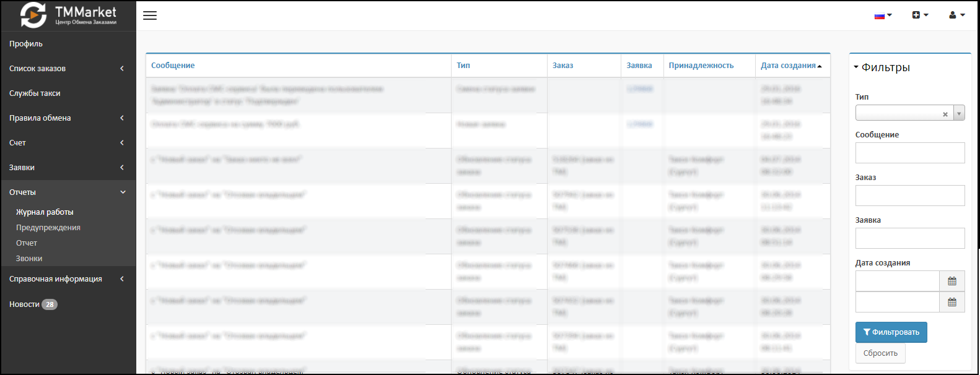
Task: Open the user account menu
Action: tap(956, 15)
